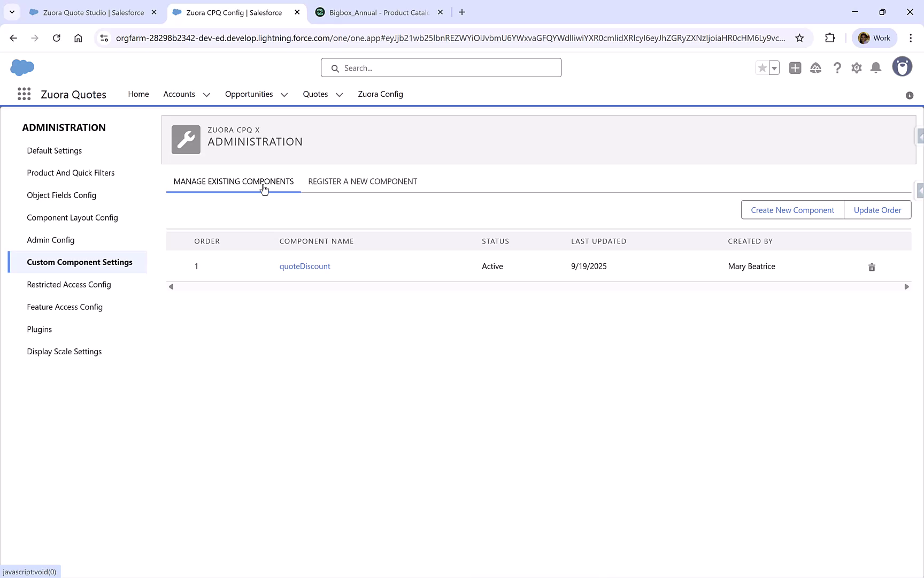Open the Accounts dropdown chevron
924x578 pixels.
point(206,94)
